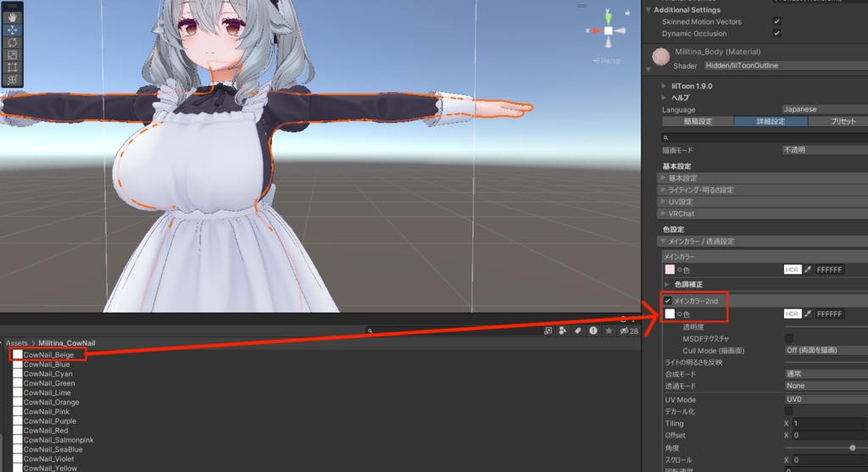Click the scene gizmo center cube
Screen dimensions: 868x472
609,31
